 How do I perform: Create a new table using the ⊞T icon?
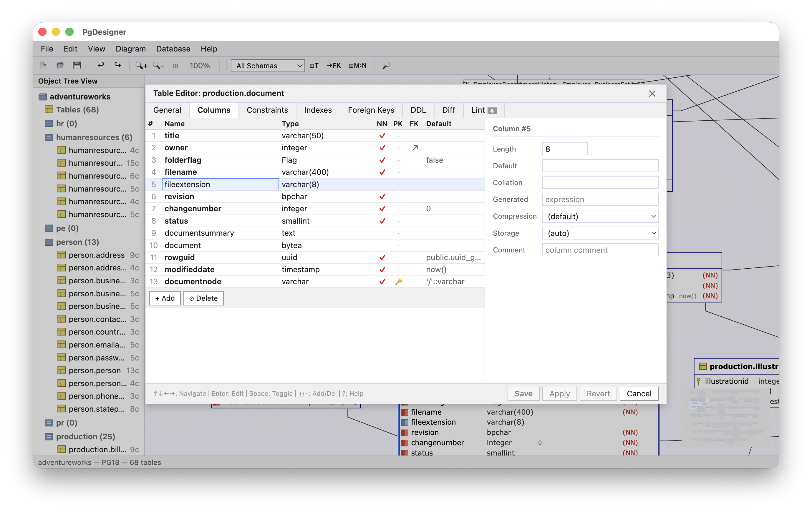click(314, 65)
